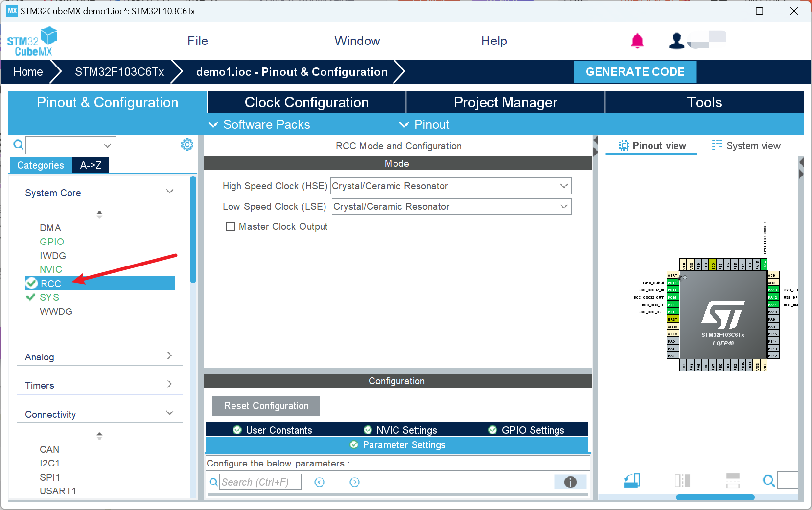Select USART1 in Connectivity list
The width and height of the screenshot is (812, 510).
point(58,491)
